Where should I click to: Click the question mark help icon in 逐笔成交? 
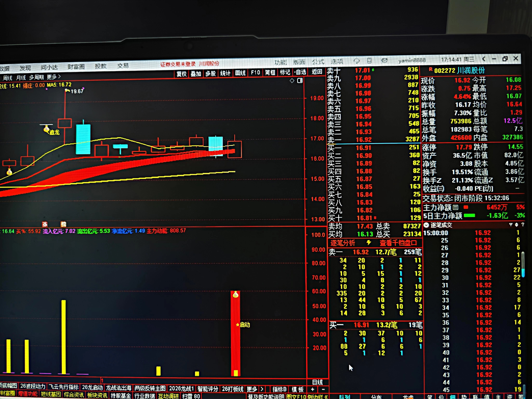coord(523,224)
